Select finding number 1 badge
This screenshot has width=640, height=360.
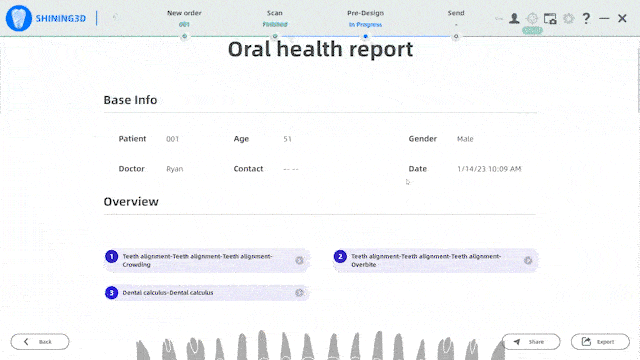coord(111,256)
